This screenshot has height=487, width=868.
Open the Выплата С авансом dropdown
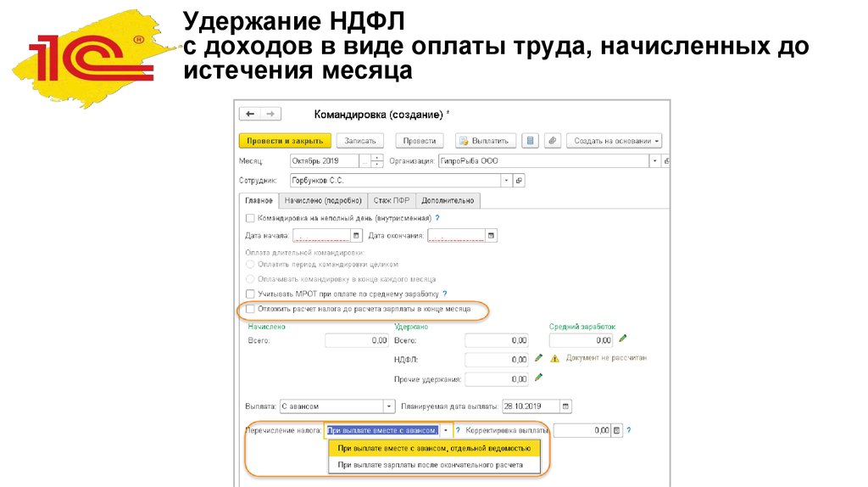[389, 406]
